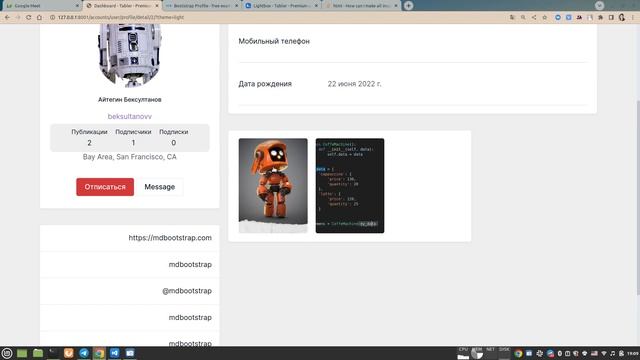Open Chrome from the taskbar
The height and width of the screenshot is (360, 640).
point(99,353)
